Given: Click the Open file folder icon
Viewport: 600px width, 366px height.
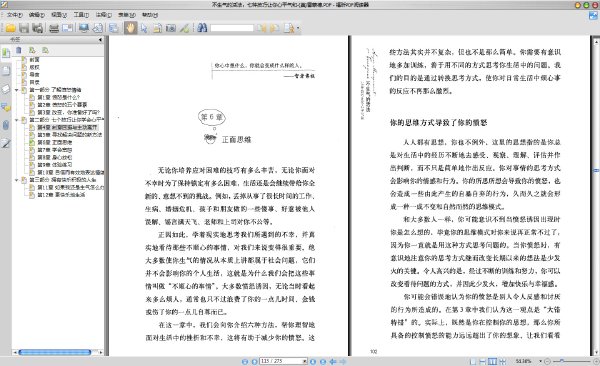Looking at the screenshot, I should pyautogui.click(x=10, y=28).
